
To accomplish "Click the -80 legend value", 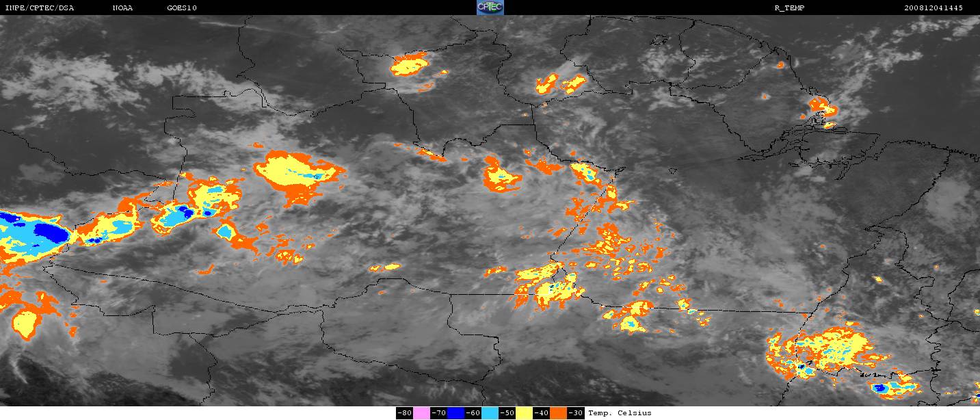I will pos(404,413).
